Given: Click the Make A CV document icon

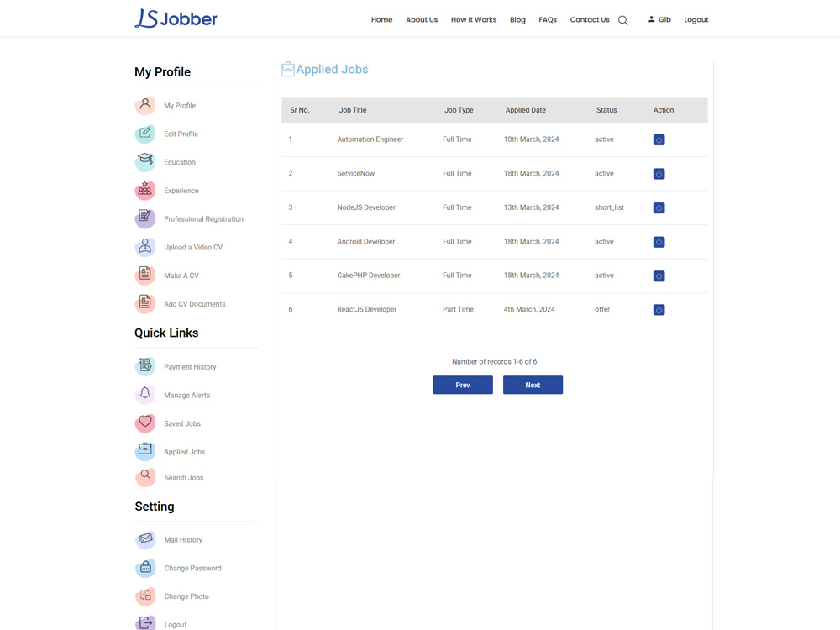Looking at the screenshot, I should click(145, 276).
